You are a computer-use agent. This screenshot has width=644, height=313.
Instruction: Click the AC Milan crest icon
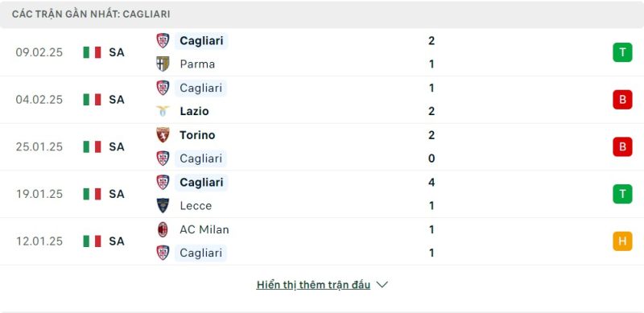click(x=163, y=229)
